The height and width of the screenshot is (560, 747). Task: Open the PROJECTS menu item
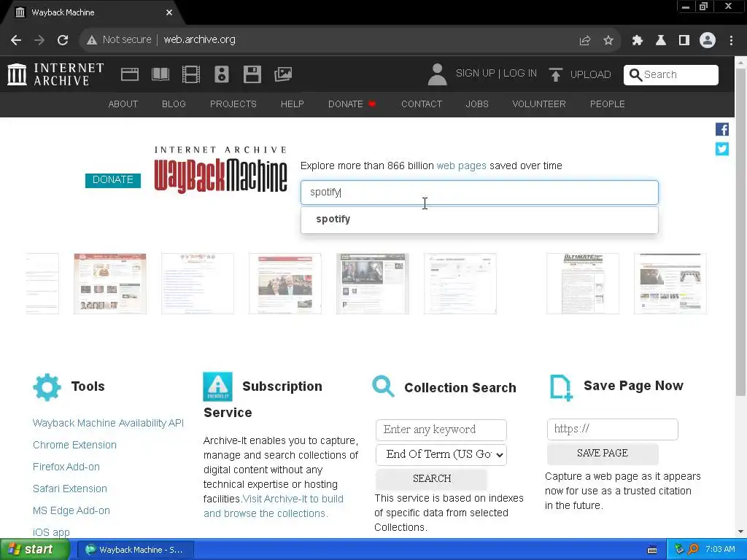tap(233, 104)
